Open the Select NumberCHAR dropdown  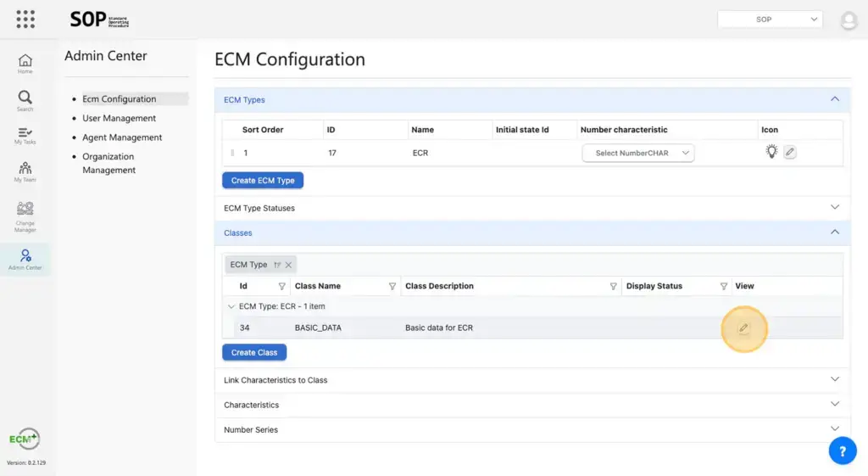click(x=637, y=154)
